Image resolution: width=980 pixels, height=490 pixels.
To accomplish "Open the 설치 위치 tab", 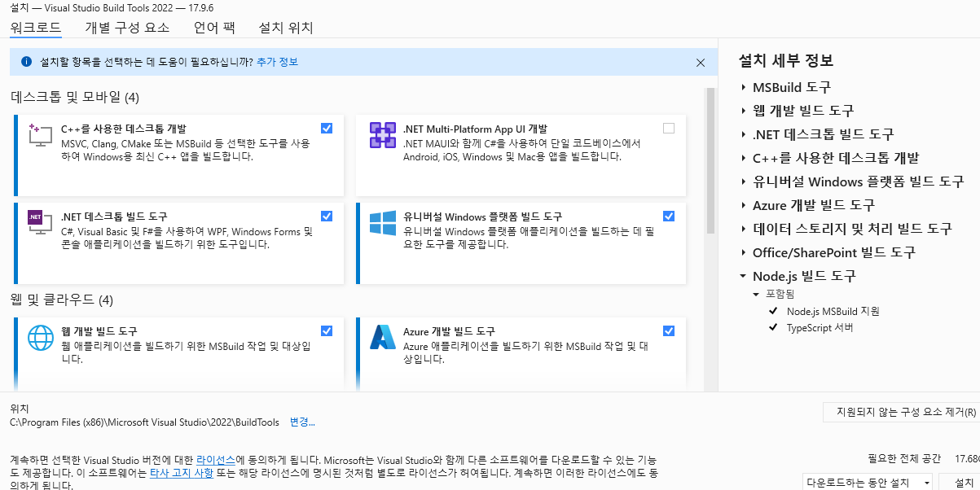I will click(x=286, y=28).
